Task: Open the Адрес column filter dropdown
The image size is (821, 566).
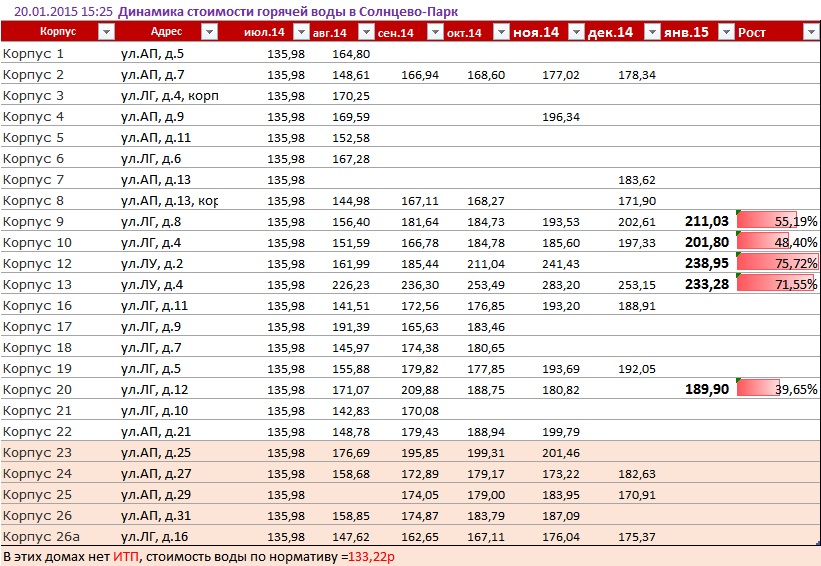Action: click(x=209, y=32)
